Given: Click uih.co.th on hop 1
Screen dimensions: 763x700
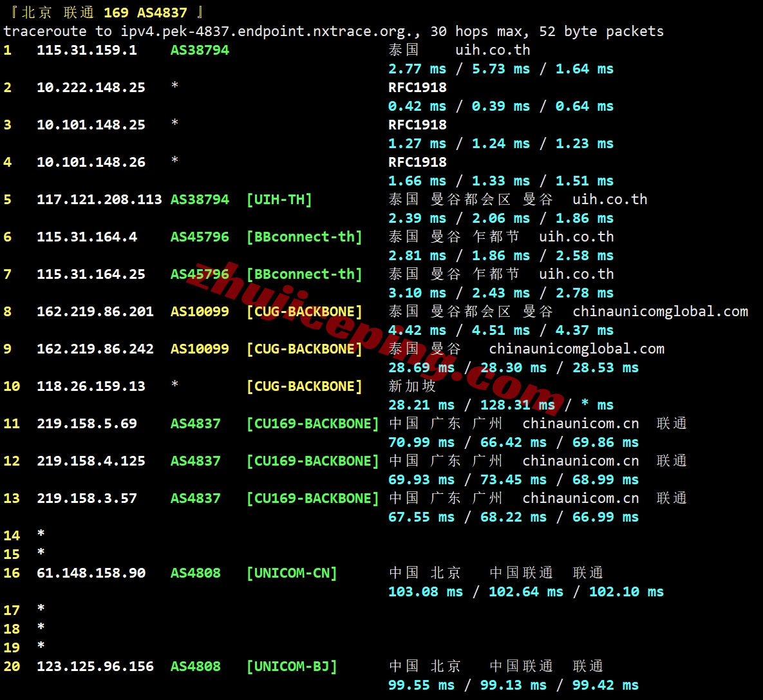Looking at the screenshot, I should 493,50.
